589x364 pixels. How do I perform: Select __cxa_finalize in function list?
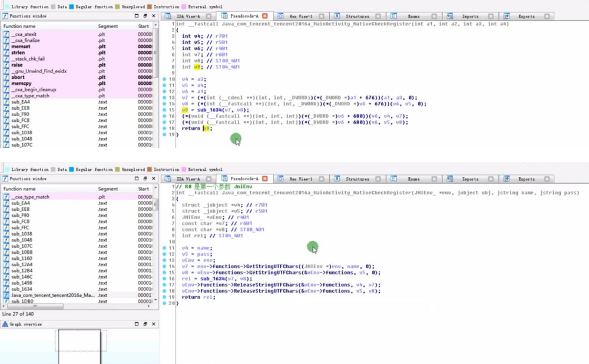pos(25,41)
